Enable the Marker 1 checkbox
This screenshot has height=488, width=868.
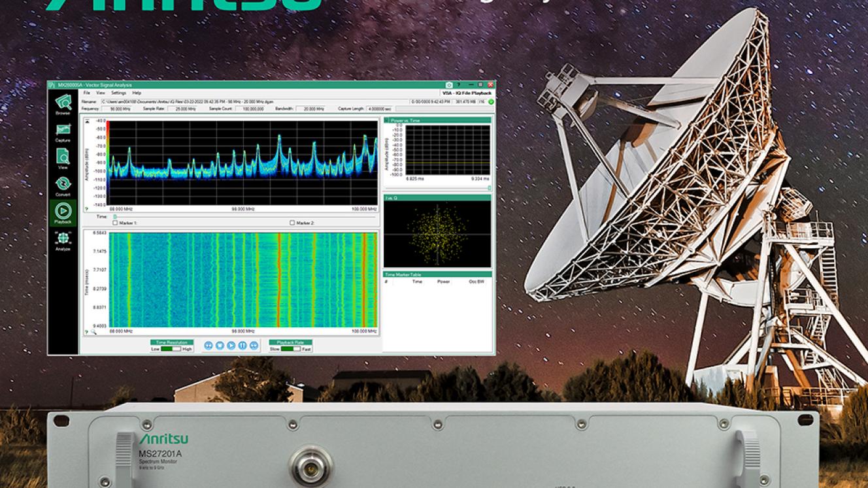click(116, 223)
